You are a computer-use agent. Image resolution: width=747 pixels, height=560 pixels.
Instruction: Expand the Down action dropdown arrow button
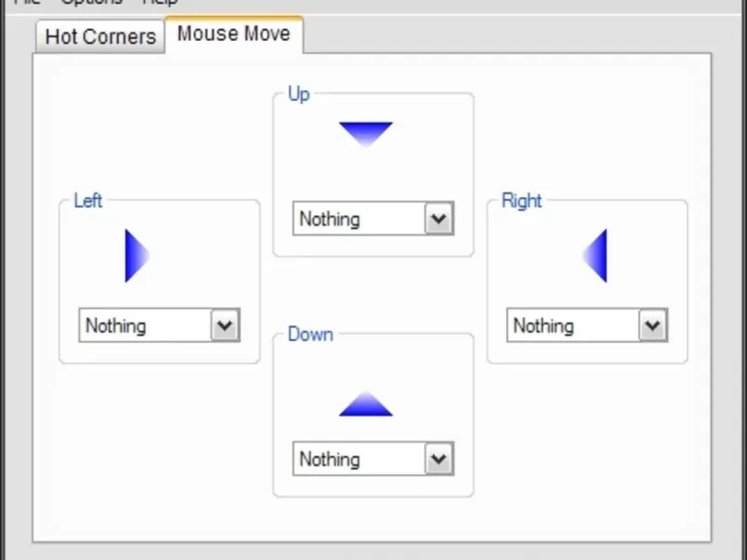tap(439, 459)
